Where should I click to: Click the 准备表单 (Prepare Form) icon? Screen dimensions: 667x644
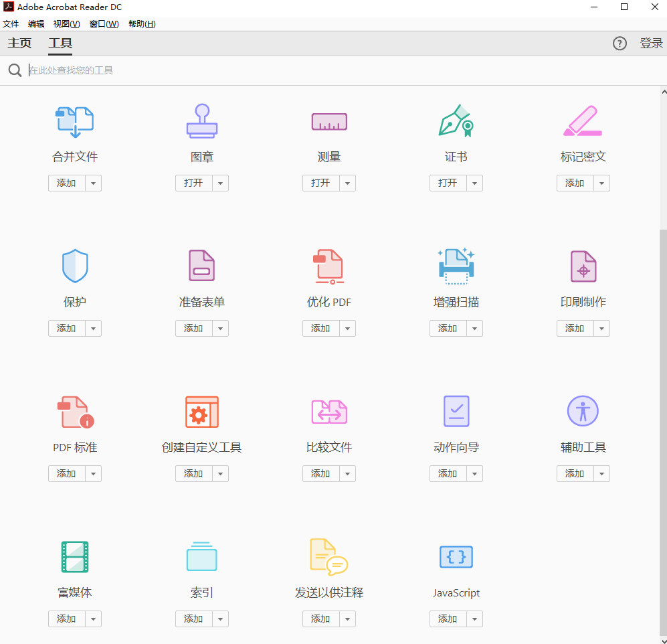tap(202, 266)
